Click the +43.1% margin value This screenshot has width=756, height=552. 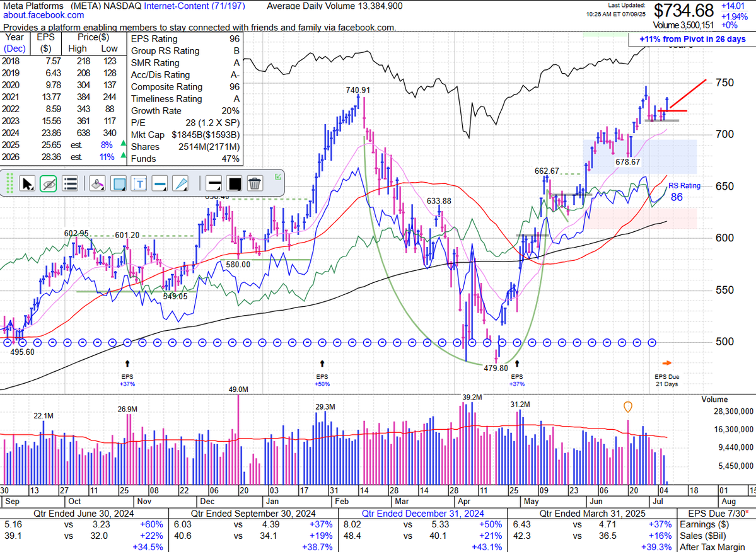tap(488, 547)
